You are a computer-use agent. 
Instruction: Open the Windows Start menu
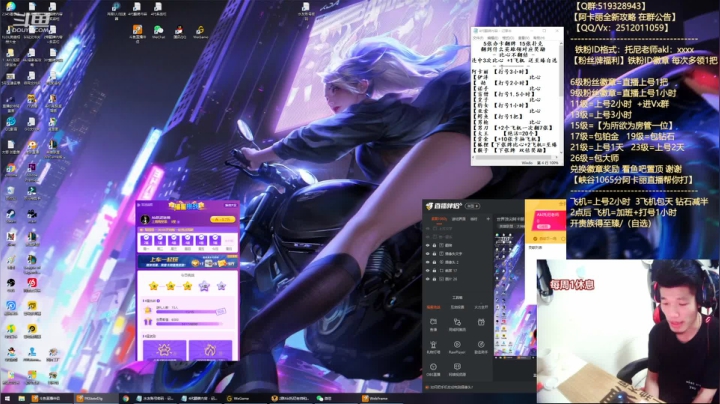[x=7, y=398]
